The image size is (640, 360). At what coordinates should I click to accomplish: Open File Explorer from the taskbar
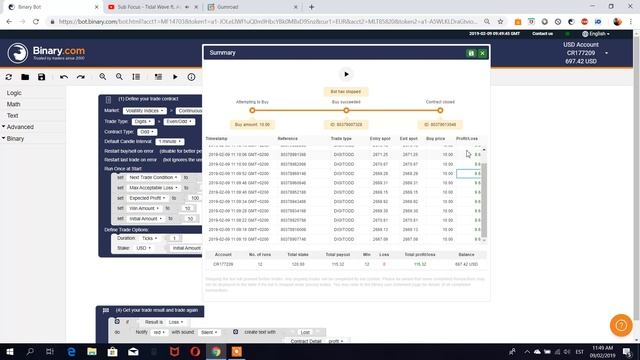point(92,351)
